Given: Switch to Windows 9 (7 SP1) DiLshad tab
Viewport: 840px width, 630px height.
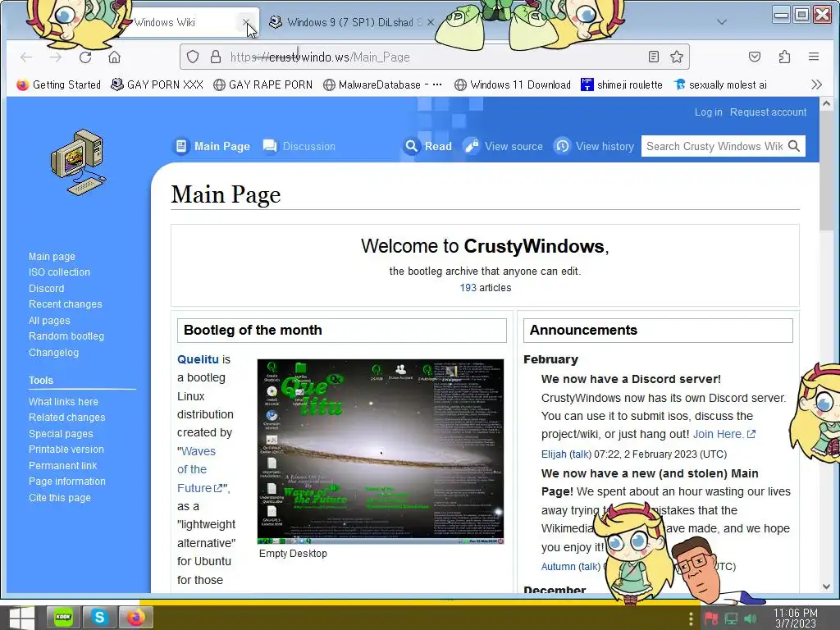Looking at the screenshot, I should (x=351, y=22).
